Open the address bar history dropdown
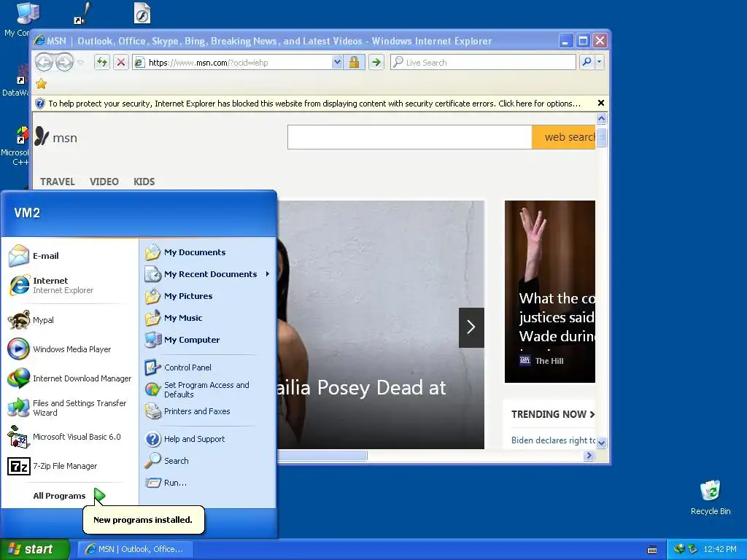Image resolution: width=747 pixels, height=560 pixels. pyautogui.click(x=337, y=63)
